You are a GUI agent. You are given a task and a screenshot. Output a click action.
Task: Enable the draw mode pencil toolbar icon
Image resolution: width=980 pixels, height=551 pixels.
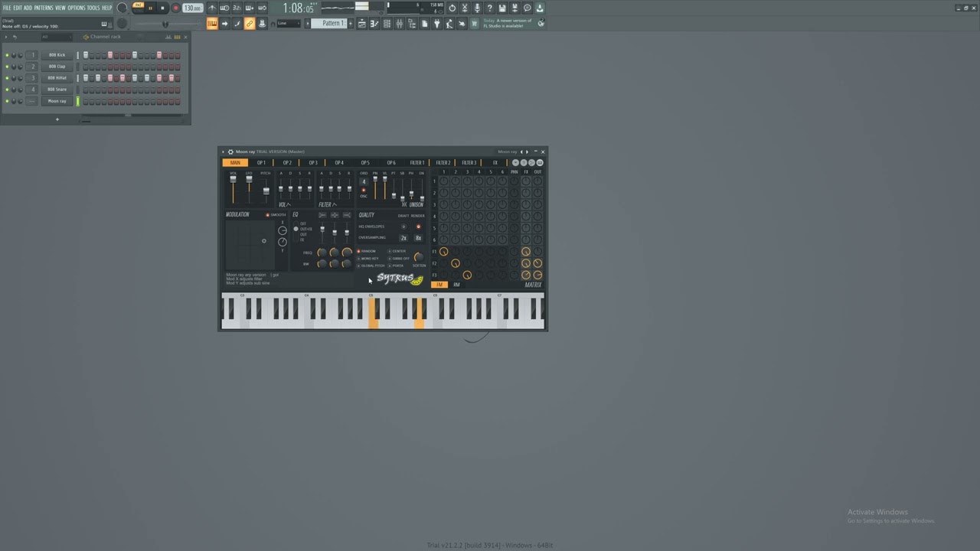click(237, 24)
